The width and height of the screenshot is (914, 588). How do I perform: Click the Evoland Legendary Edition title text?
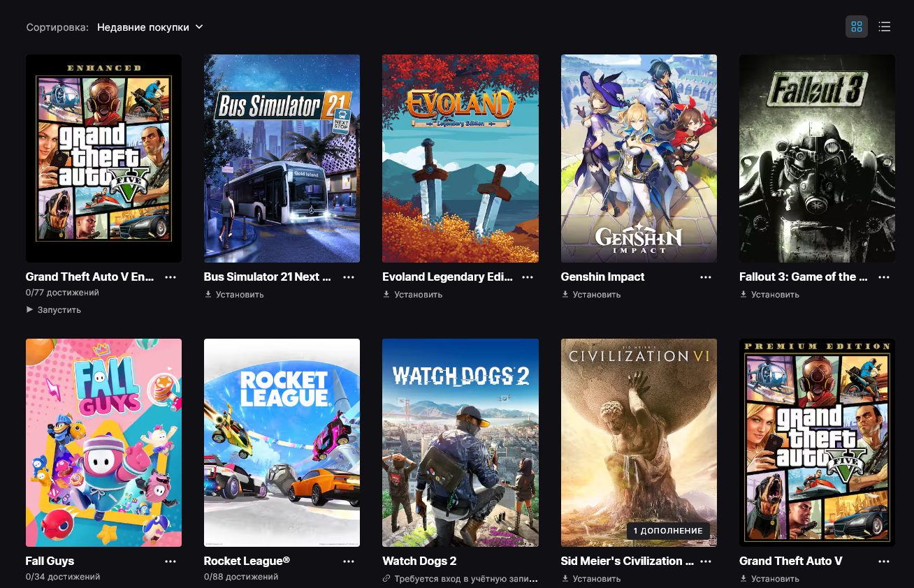pyautogui.click(x=447, y=277)
